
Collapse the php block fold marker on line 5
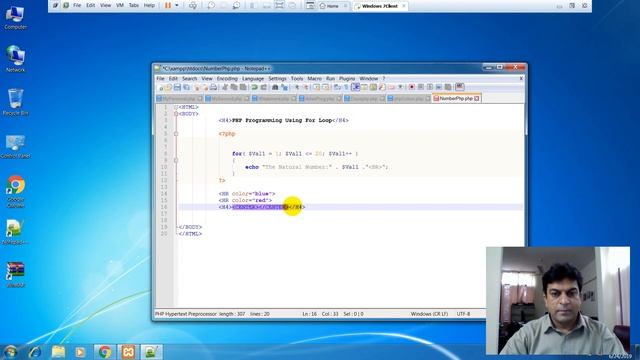coord(176,134)
